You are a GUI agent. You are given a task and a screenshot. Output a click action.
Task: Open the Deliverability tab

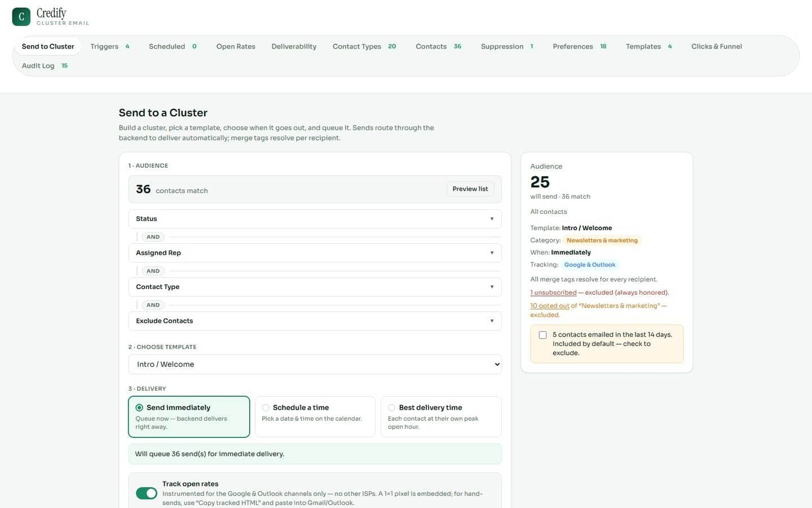click(x=294, y=46)
